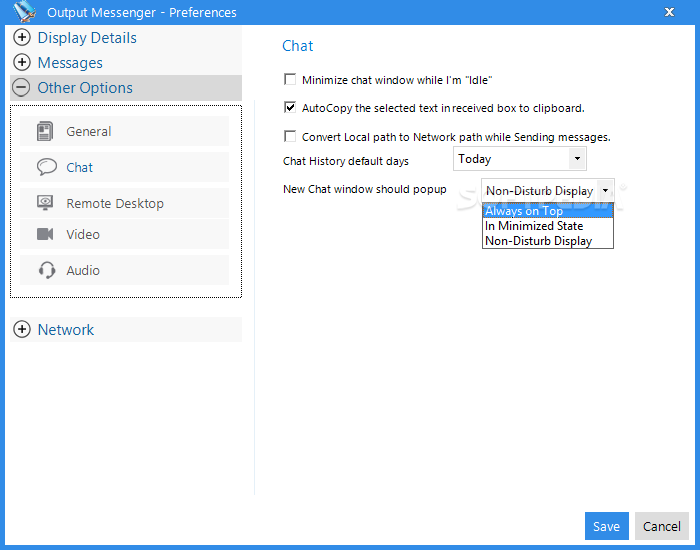Open Chat settings page
This screenshot has width=700, height=550.
pyautogui.click(x=125, y=167)
